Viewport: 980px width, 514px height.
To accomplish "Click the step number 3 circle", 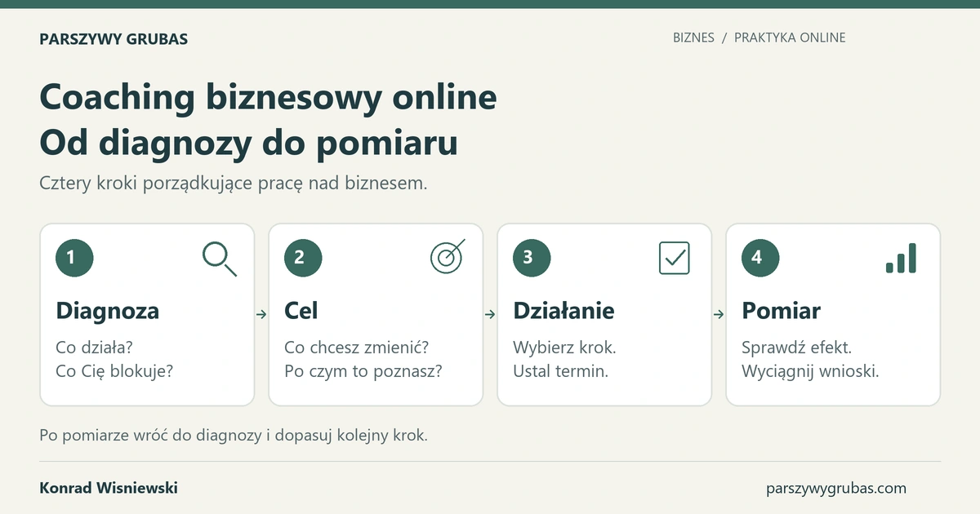I will point(532,258).
